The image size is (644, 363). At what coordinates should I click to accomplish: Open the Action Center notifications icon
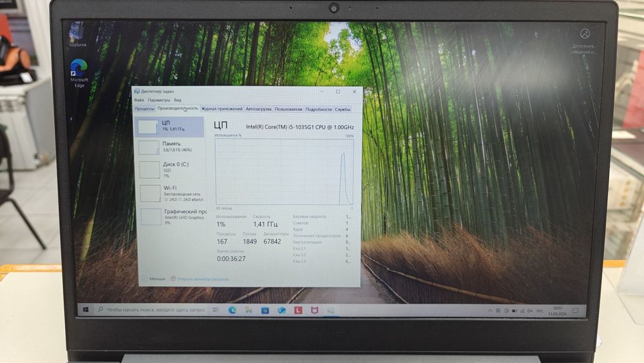(575, 311)
